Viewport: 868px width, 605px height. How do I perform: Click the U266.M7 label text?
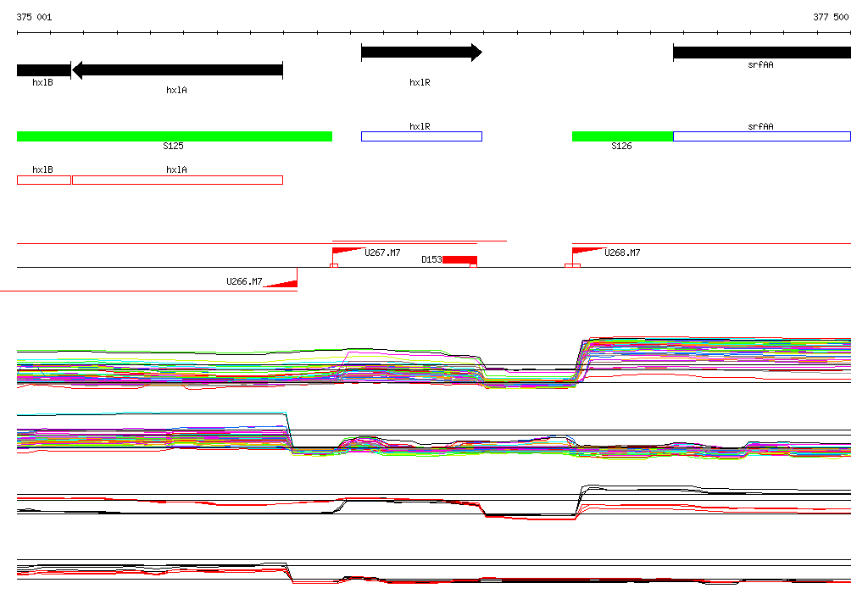coord(244,282)
